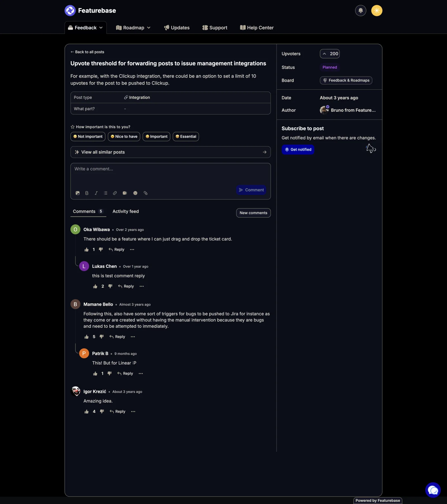The height and width of the screenshot is (504, 447).
Task: Reply to Mamane Bello's comment
Action: point(117,337)
